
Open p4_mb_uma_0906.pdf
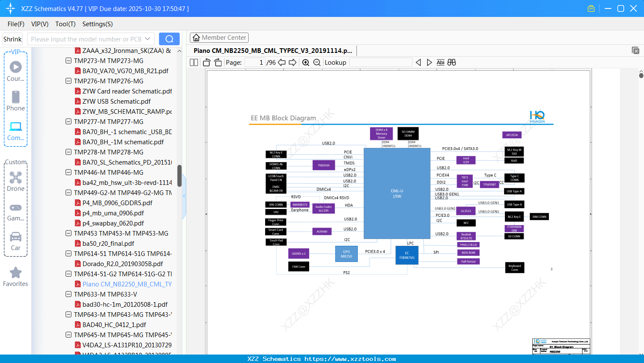(x=113, y=213)
